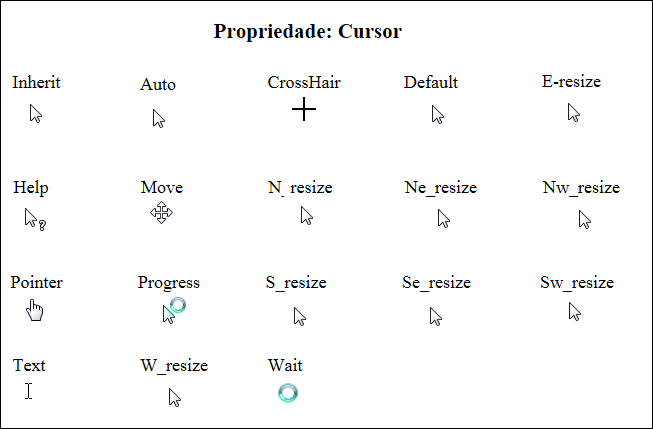The height and width of the screenshot is (429, 653).
Task: Click the Ne_resize text
Action: coord(441,187)
